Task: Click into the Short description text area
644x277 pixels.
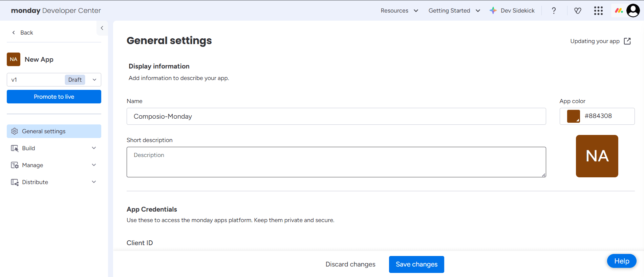Action: 336,162
